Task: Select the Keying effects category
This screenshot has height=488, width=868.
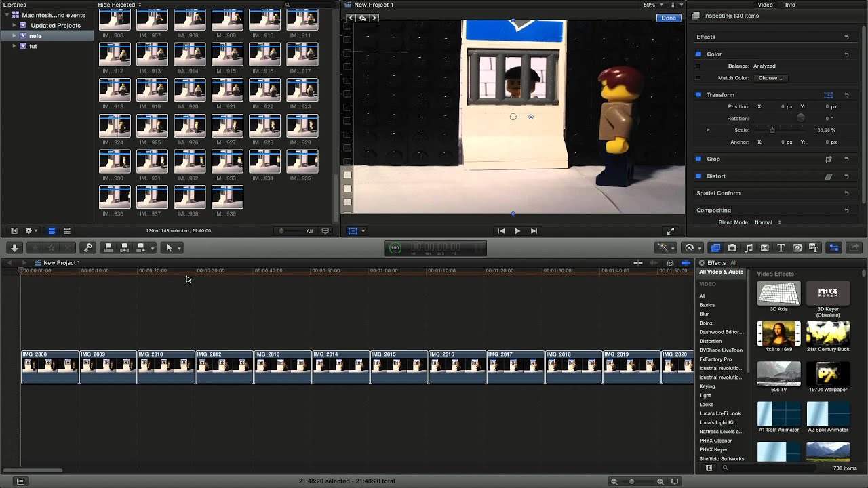Action: point(707,386)
